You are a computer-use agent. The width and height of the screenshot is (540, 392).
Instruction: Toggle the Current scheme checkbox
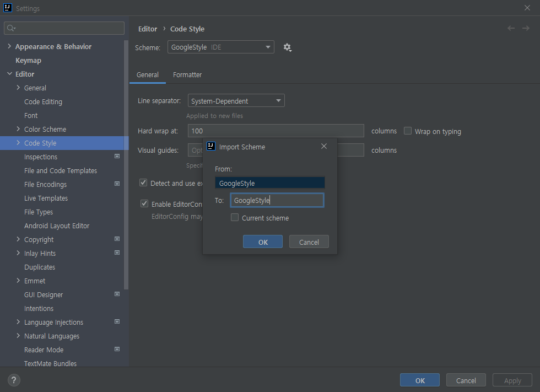[x=235, y=218]
